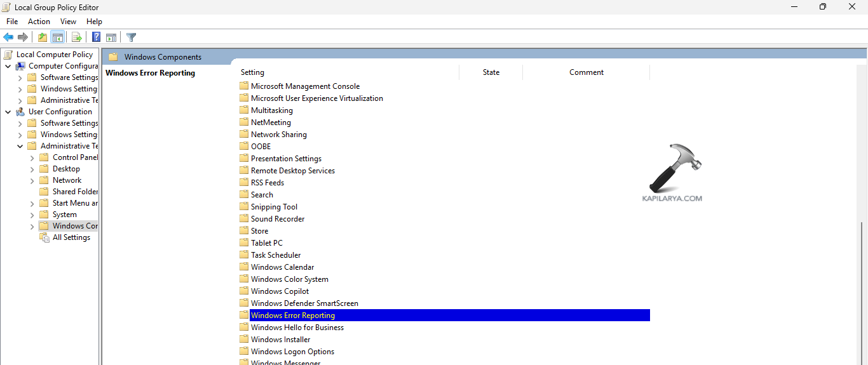The width and height of the screenshot is (868, 365).
Task: Select Remote Desktop Services folder
Action: tap(292, 171)
